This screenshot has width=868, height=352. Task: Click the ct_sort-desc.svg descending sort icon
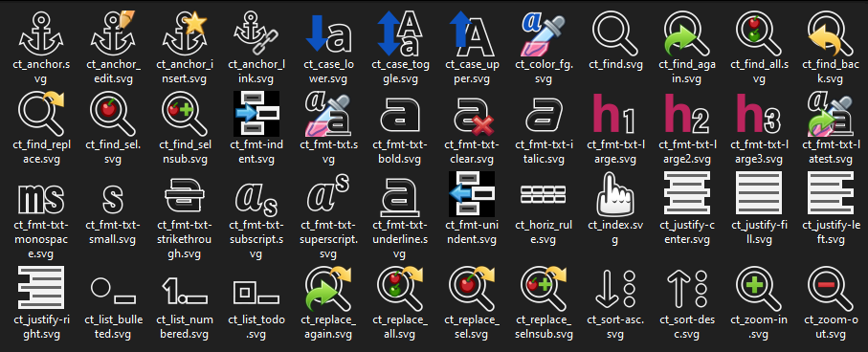point(687,288)
